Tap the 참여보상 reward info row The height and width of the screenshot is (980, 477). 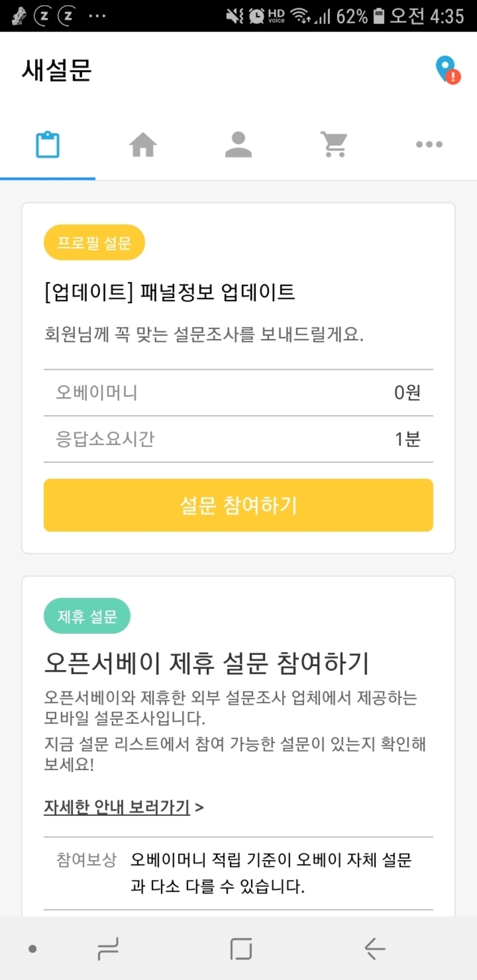coord(238,873)
